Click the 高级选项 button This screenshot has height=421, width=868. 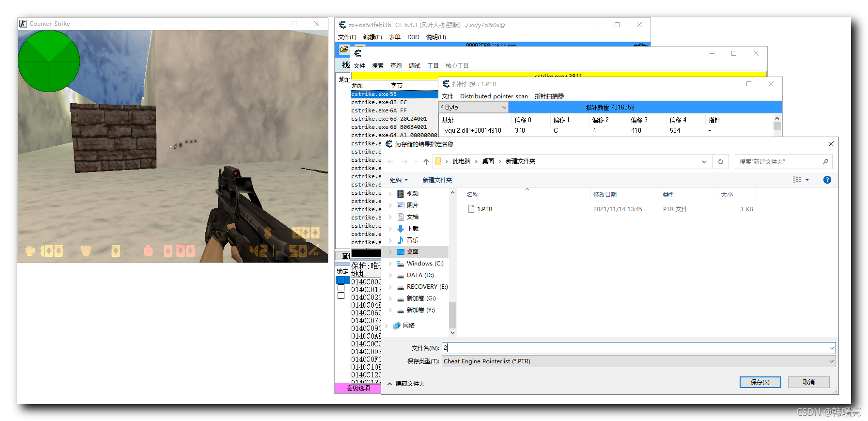click(x=358, y=388)
